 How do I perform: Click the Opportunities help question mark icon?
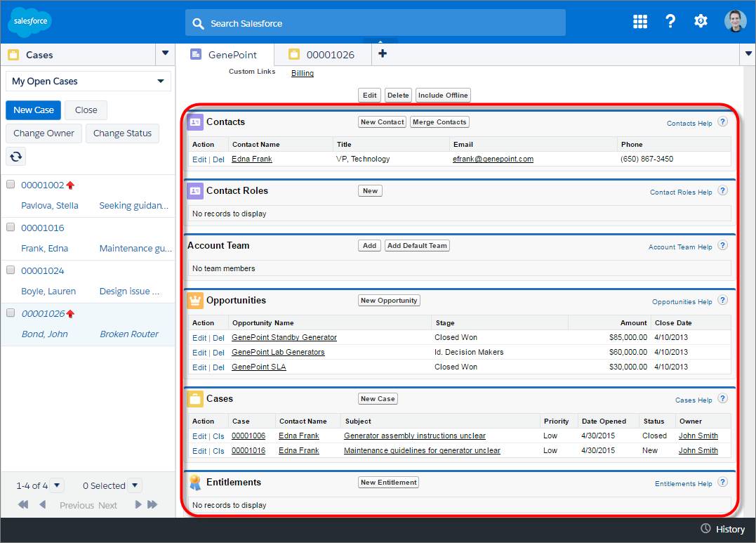pos(722,300)
